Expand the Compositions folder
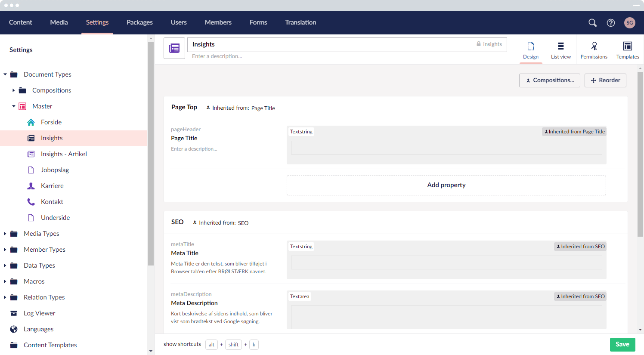 tap(13, 90)
